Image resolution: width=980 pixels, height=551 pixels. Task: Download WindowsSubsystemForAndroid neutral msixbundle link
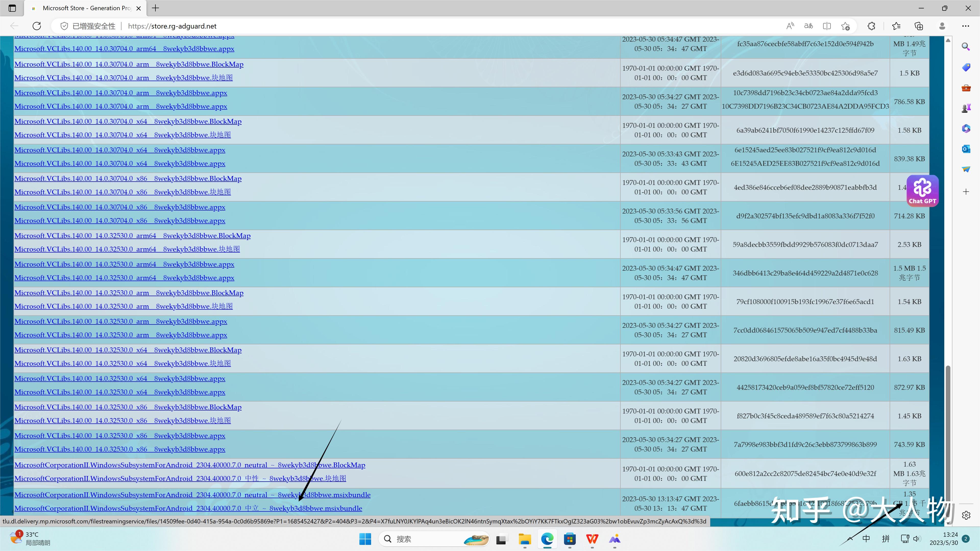tap(192, 495)
